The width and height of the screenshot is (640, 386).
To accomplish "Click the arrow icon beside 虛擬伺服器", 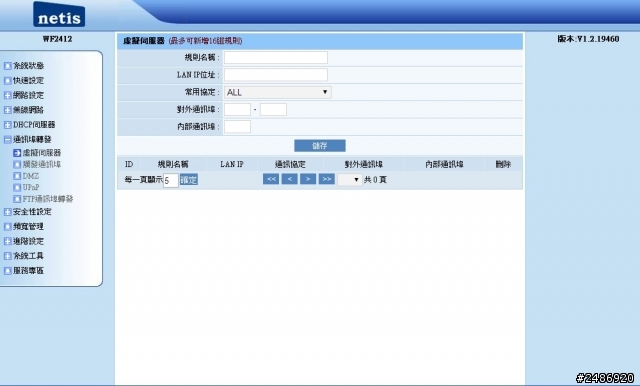I will click(x=17, y=153).
